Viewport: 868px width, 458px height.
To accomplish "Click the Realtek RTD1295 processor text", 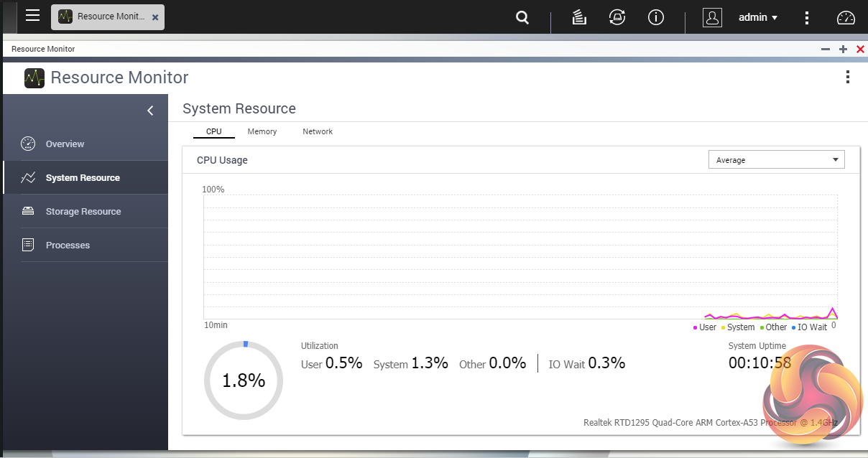I will click(711, 423).
